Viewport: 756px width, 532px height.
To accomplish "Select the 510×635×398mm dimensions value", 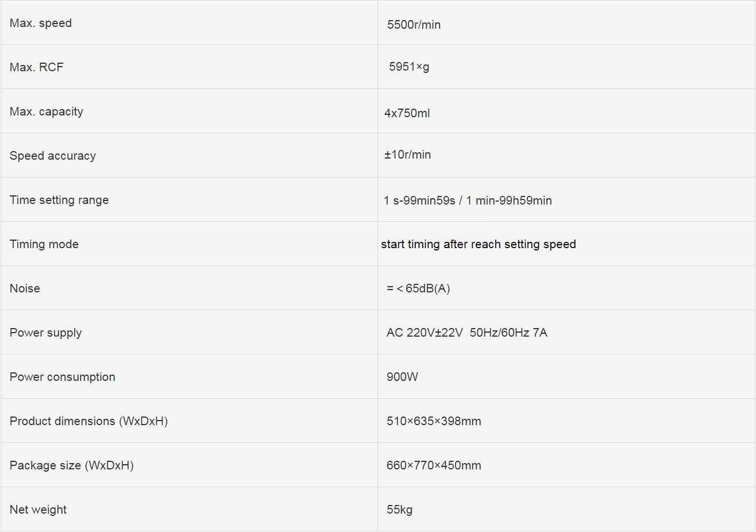I will [434, 421].
